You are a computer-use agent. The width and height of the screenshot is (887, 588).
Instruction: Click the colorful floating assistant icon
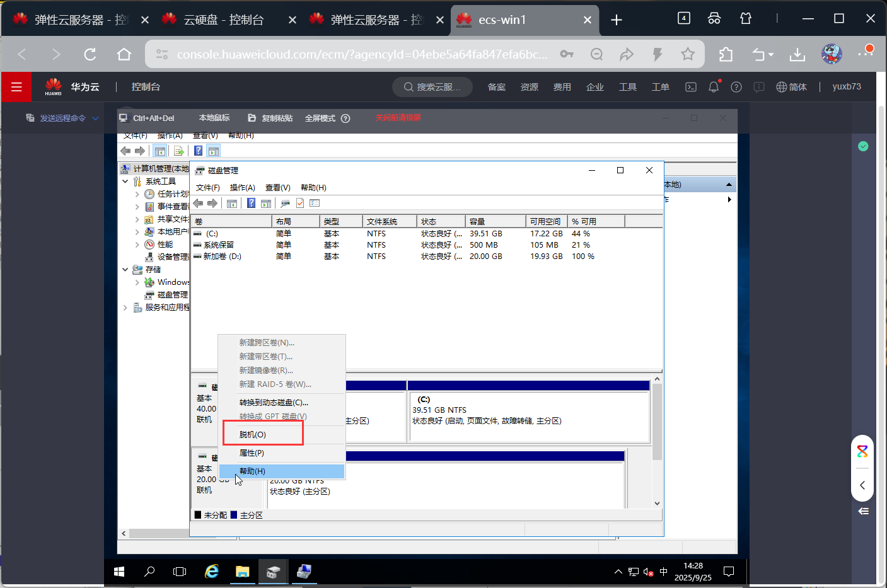pyautogui.click(x=862, y=451)
